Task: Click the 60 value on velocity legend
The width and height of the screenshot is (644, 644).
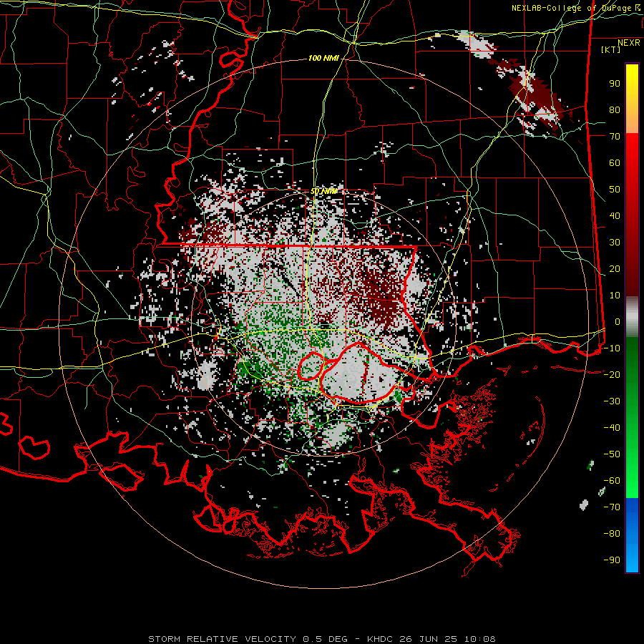Action: pyautogui.click(x=615, y=162)
